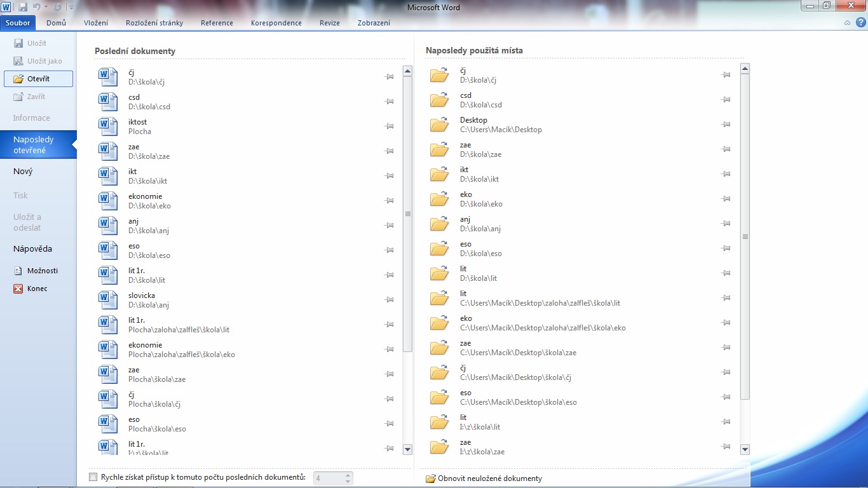This screenshot has height=488, width=868.
Task: Open the eso folder icon at D:\škola\eso
Action: (439, 248)
